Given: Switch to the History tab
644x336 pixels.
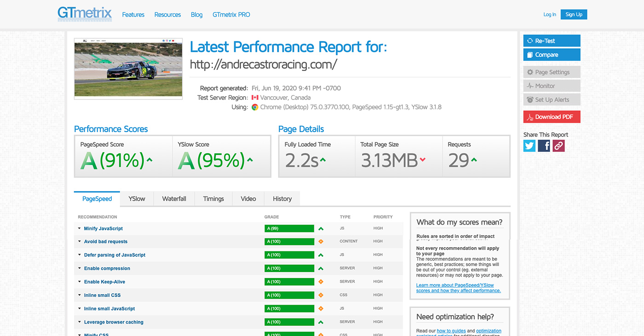Looking at the screenshot, I should [x=282, y=199].
